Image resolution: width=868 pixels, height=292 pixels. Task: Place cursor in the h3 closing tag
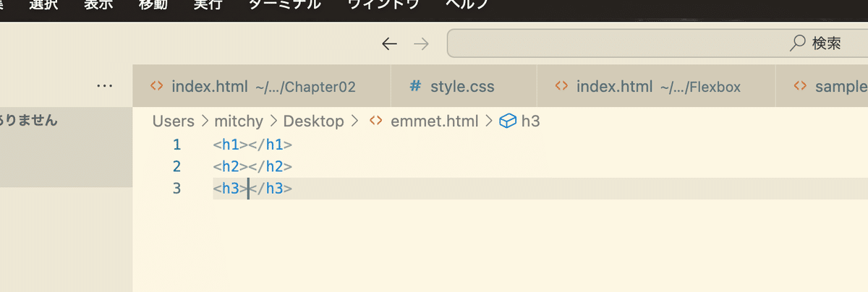point(271,189)
